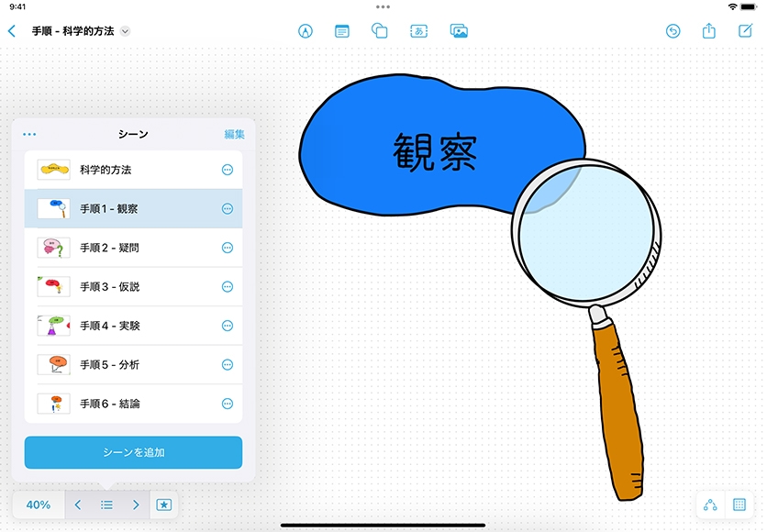Click the 科学的方法 scene thumbnail

point(53,170)
